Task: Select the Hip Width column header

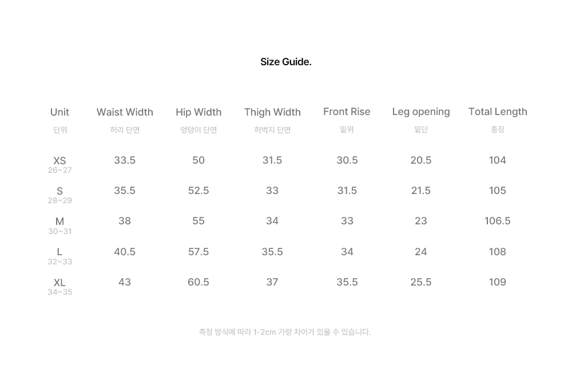Action: 198,112
